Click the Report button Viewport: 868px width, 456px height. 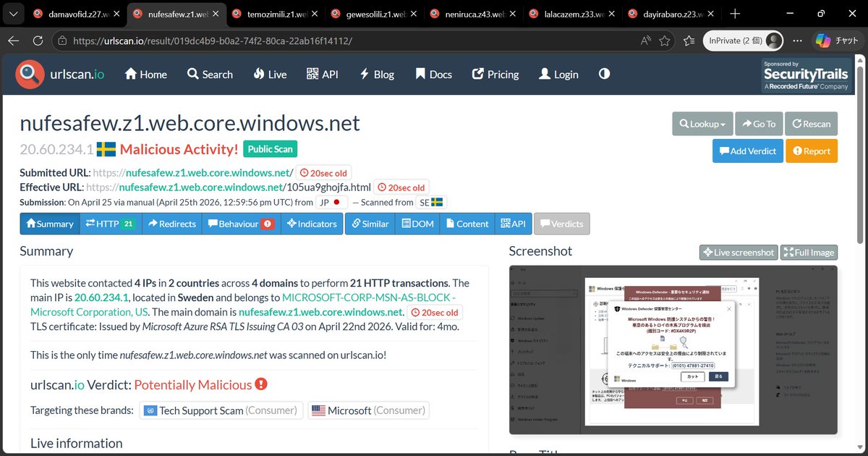coord(812,151)
